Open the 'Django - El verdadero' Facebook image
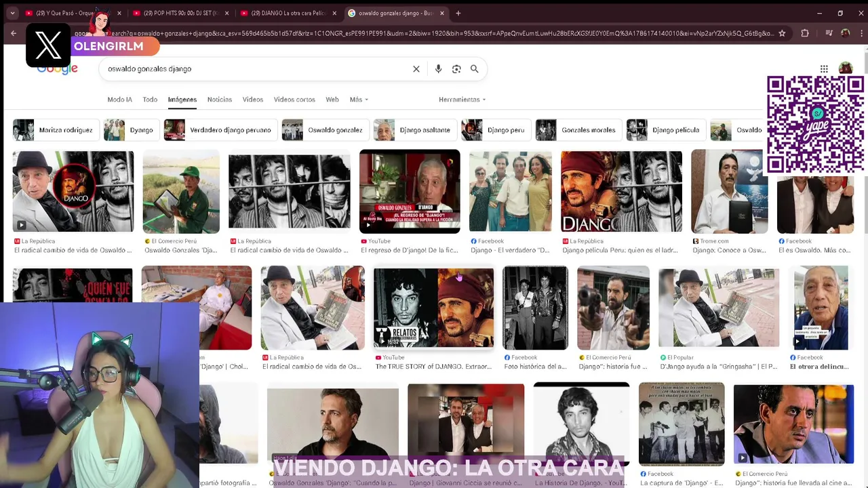This screenshot has height=488, width=868. [x=511, y=192]
